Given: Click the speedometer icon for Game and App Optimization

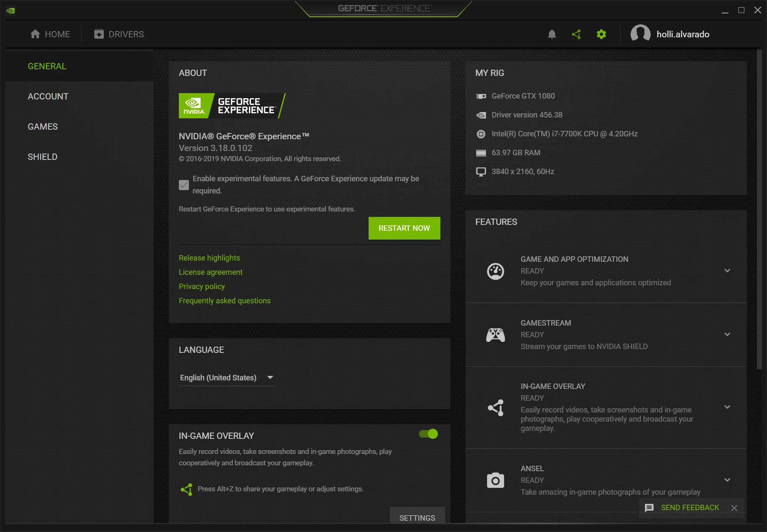Looking at the screenshot, I should coord(495,271).
